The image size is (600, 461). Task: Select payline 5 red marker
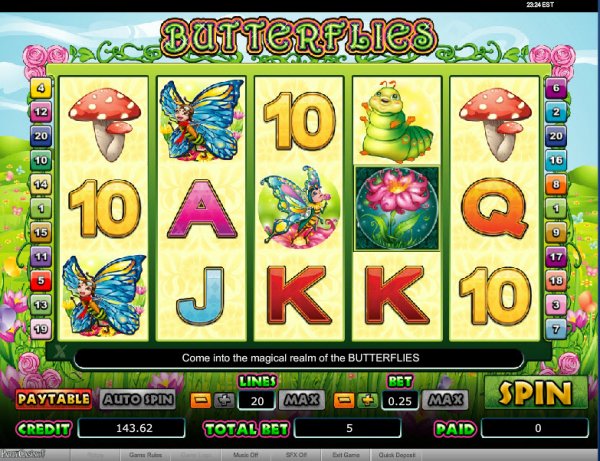(41, 280)
